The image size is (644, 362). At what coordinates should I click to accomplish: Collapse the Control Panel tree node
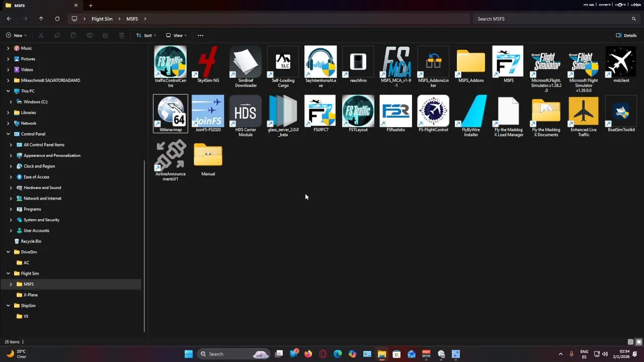click(x=8, y=134)
